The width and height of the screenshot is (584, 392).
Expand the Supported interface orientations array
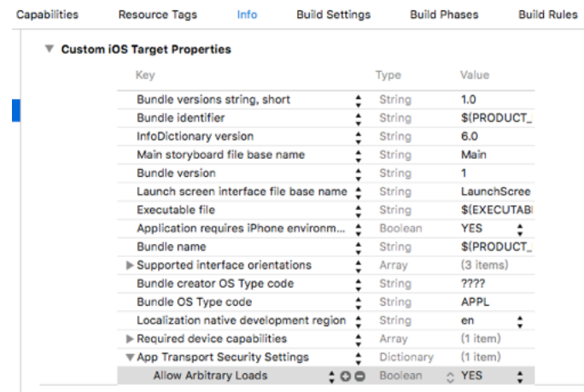130,266
